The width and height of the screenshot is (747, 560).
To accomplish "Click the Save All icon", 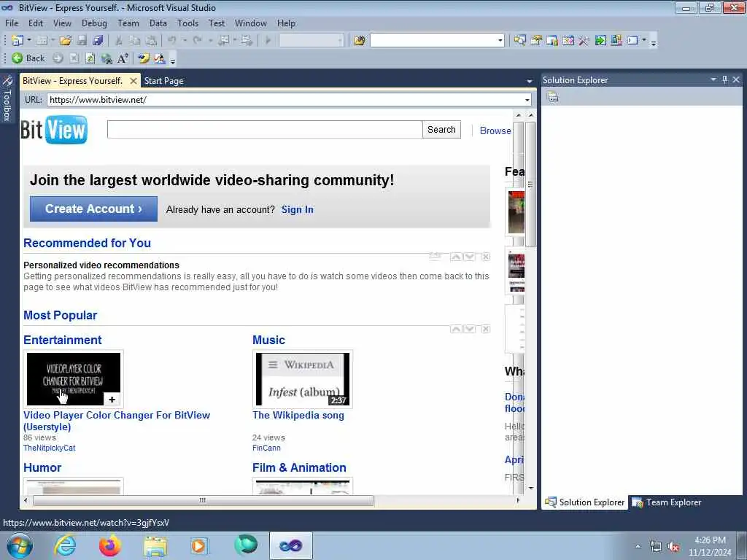I will click(98, 41).
